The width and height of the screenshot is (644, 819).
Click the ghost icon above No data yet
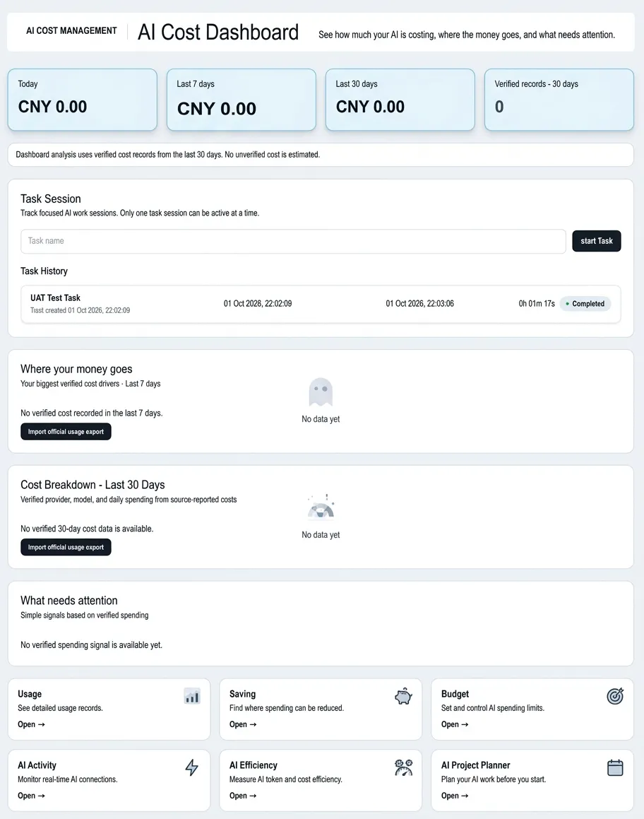click(x=321, y=391)
